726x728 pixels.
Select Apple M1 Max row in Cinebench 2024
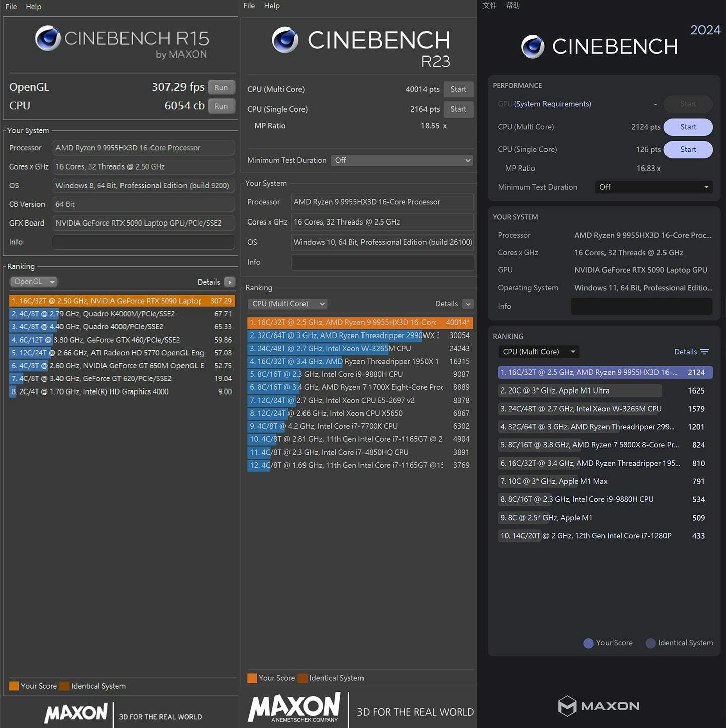pos(605,481)
